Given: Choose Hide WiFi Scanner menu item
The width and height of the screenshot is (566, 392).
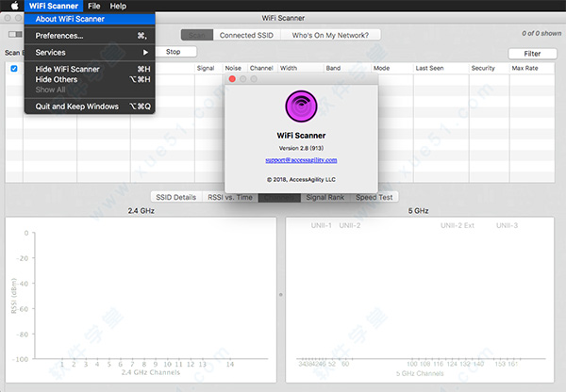Looking at the screenshot, I should (90, 69).
